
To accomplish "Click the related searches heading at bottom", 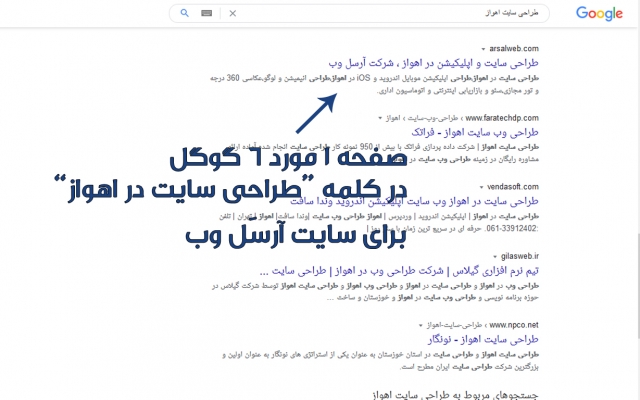I will (456, 395).
